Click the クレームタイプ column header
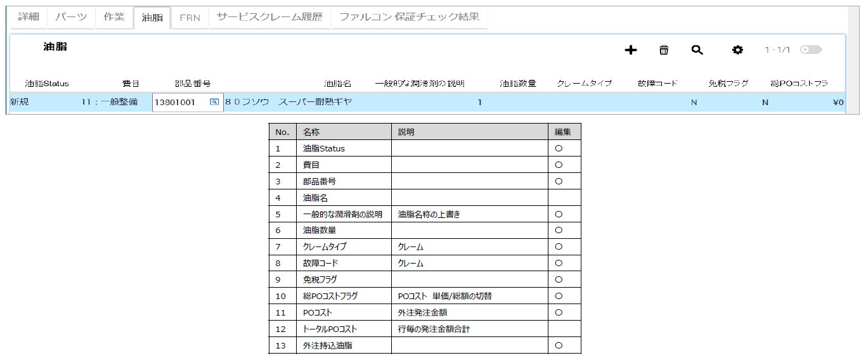This screenshot has height=358, width=868. (584, 84)
